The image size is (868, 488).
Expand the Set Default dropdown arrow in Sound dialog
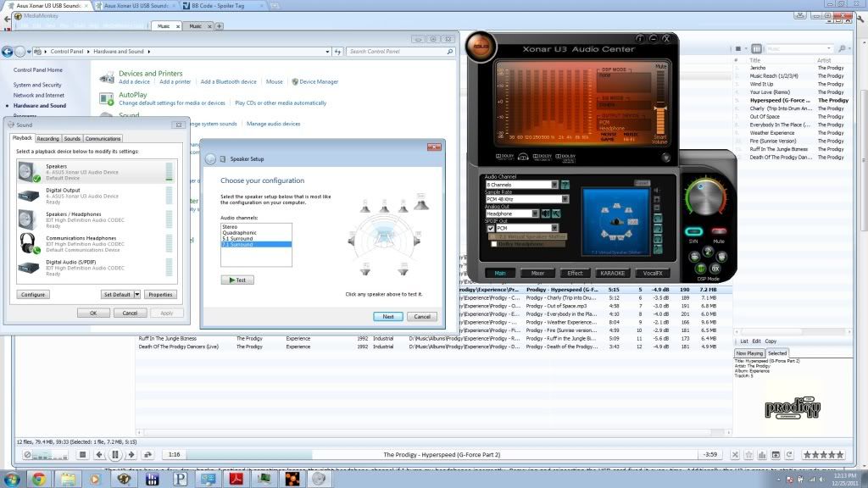coord(136,294)
